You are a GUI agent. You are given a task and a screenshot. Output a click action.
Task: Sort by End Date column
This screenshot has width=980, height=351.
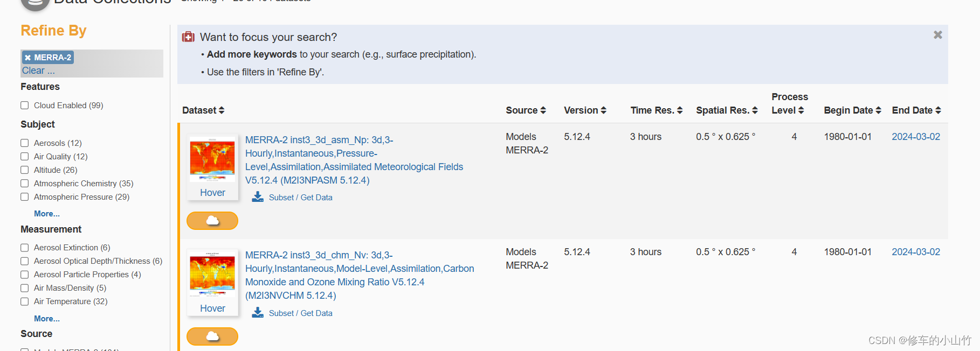coord(916,110)
